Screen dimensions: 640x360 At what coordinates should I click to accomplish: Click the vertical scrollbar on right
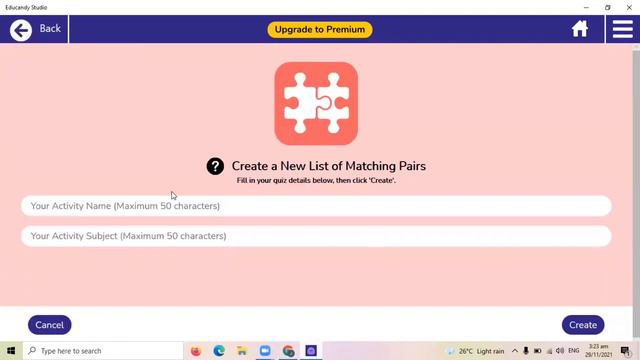636,192
